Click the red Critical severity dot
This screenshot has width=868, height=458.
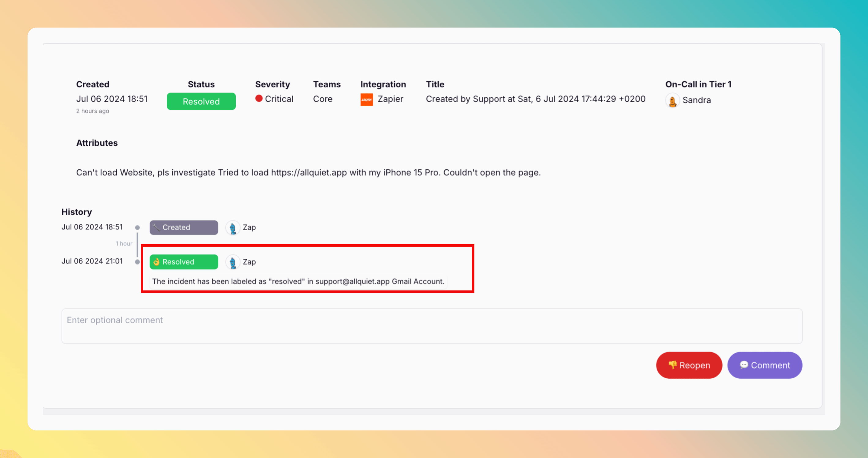pyautogui.click(x=259, y=98)
